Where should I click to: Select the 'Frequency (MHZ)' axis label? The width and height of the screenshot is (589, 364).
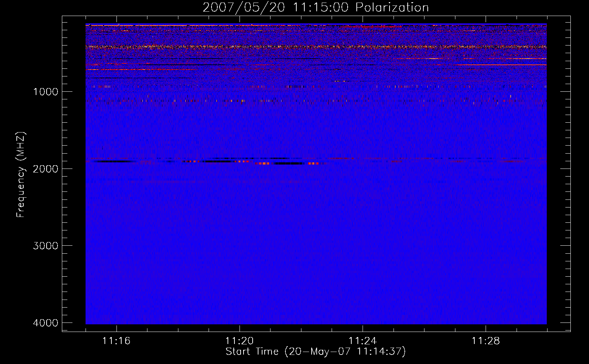tap(21, 175)
